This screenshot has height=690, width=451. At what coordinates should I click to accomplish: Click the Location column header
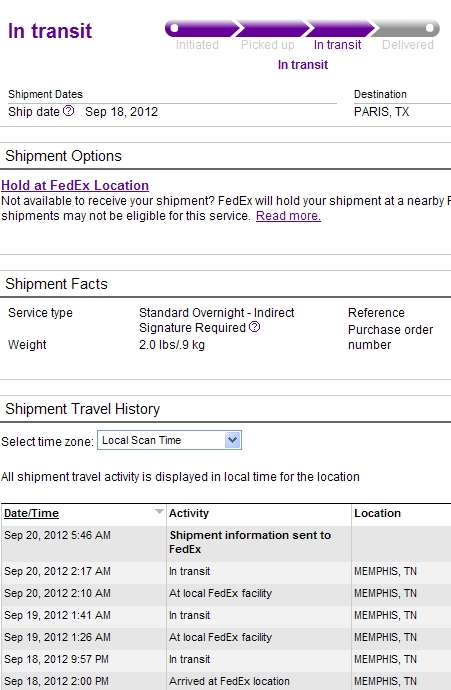click(x=378, y=513)
